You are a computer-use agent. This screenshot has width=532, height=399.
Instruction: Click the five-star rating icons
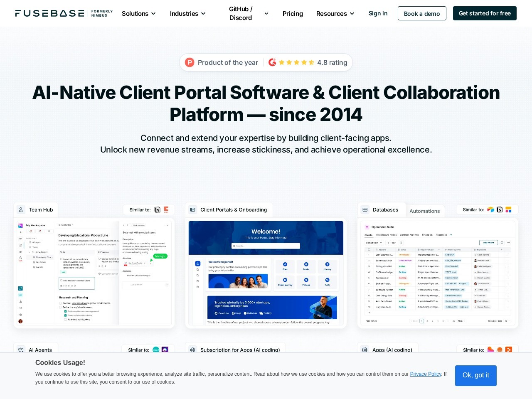pos(296,62)
